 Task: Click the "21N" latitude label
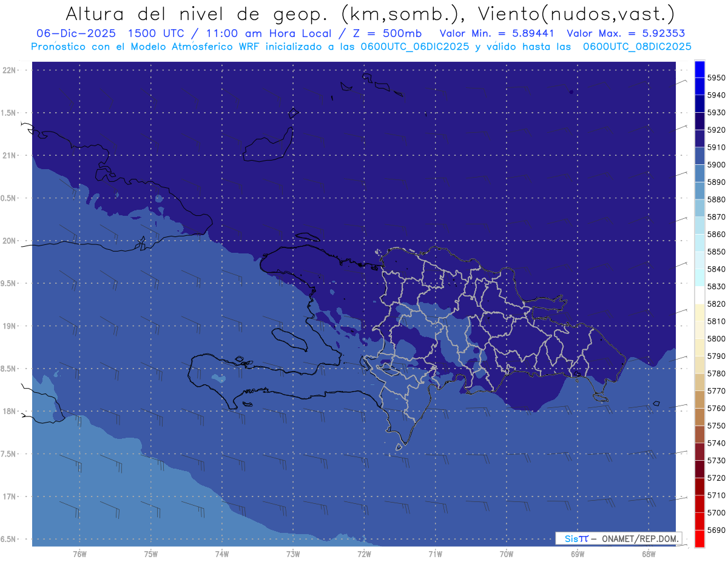[10, 156]
